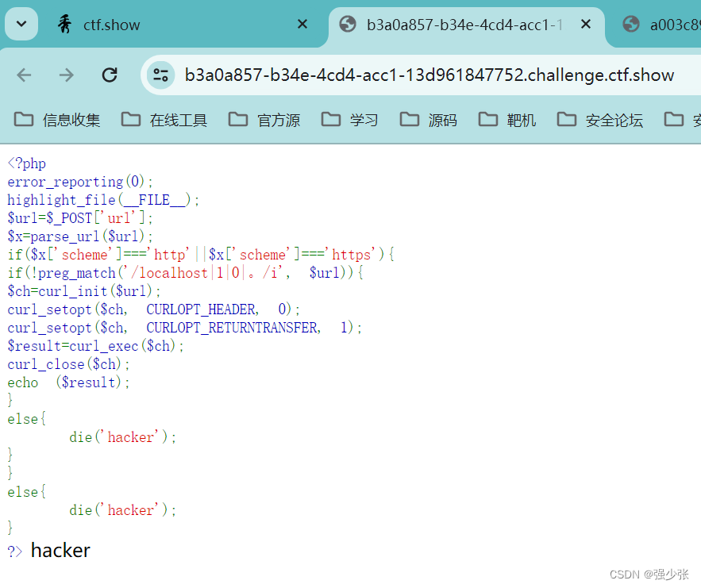Viewport: 701px width, 588px height.
Task: Click the ctf.show tab favicon
Action: (65, 24)
